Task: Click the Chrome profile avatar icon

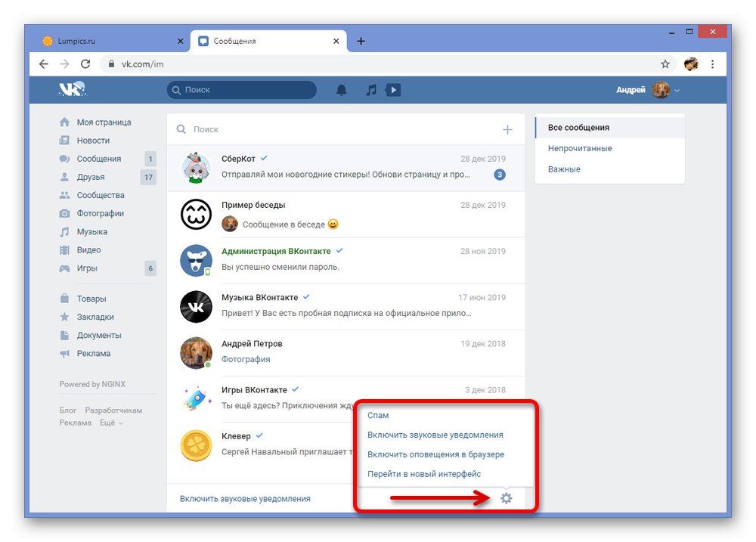Action: (692, 64)
